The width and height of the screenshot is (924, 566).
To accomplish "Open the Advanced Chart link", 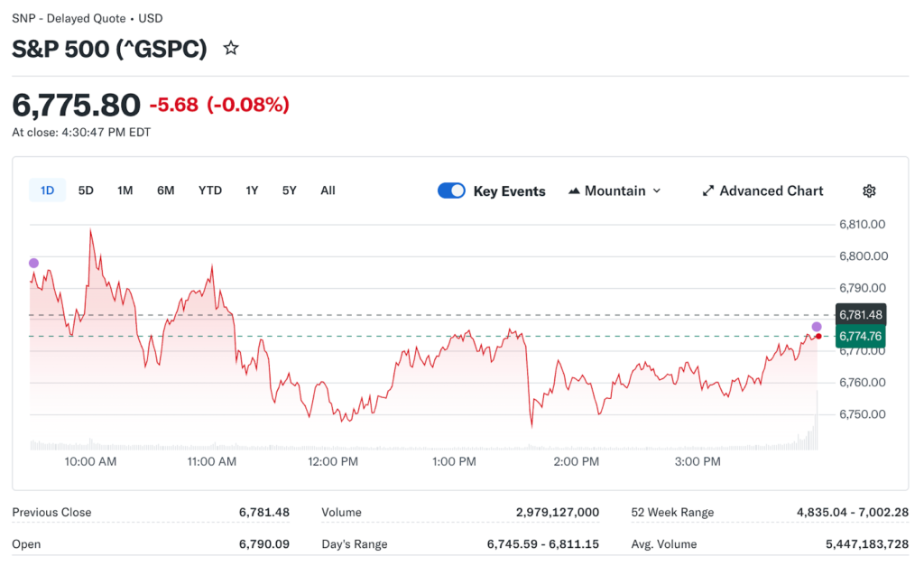I will click(x=771, y=190).
